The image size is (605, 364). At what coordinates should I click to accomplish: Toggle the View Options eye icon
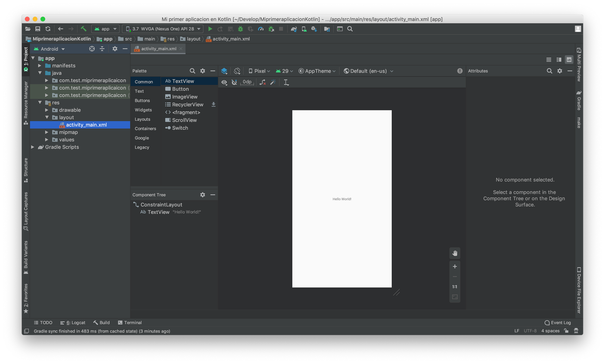point(224,82)
